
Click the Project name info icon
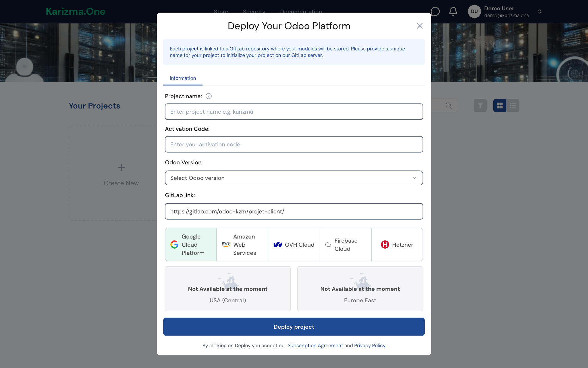point(209,96)
